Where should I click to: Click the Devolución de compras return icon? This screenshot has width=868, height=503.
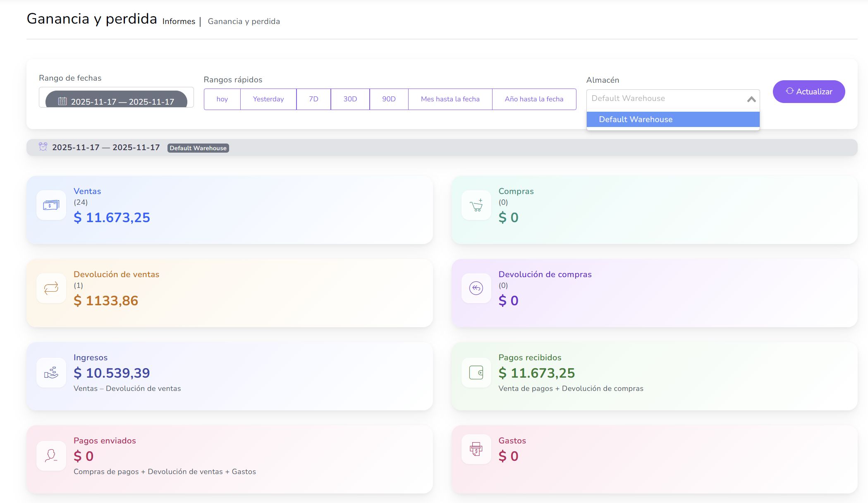pyautogui.click(x=476, y=288)
